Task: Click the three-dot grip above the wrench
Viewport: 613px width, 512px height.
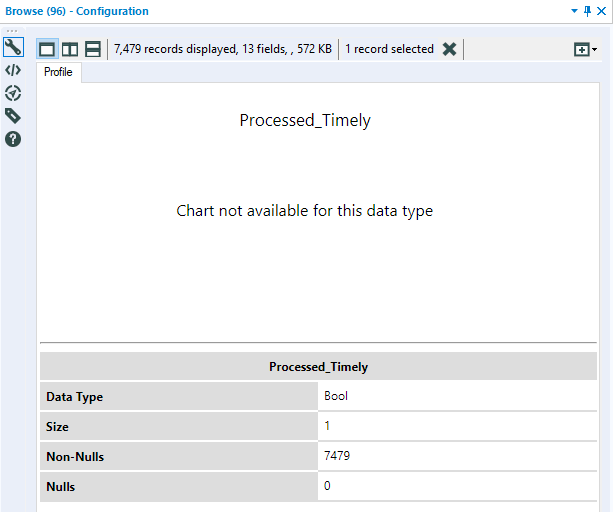Action: [12, 31]
